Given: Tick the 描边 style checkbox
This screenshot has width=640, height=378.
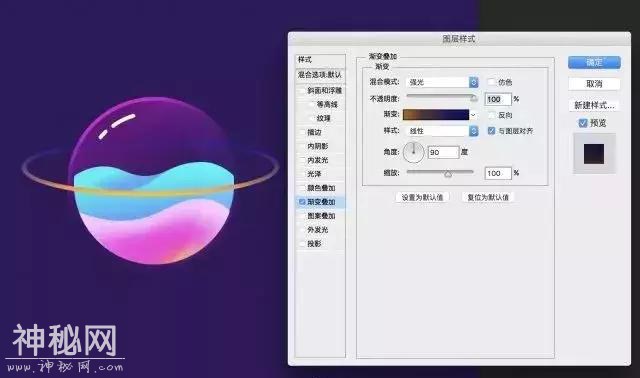Looking at the screenshot, I should (x=302, y=132).
